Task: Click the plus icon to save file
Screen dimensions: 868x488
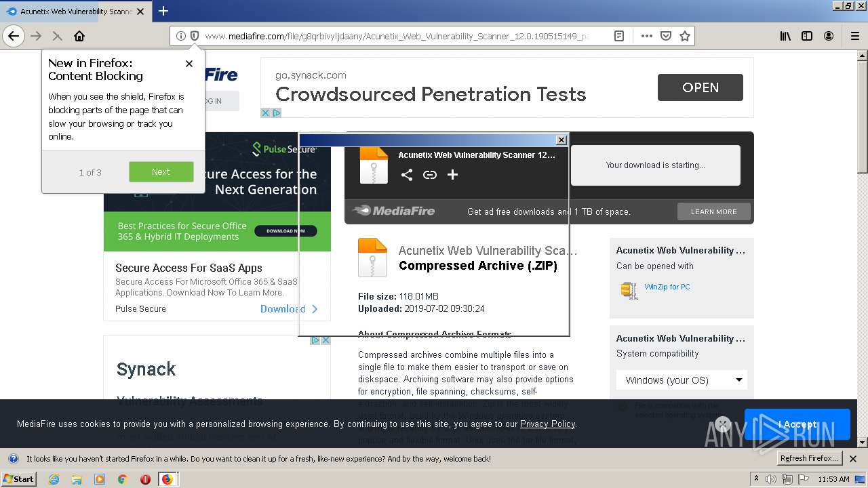Action: coord(452,175)
